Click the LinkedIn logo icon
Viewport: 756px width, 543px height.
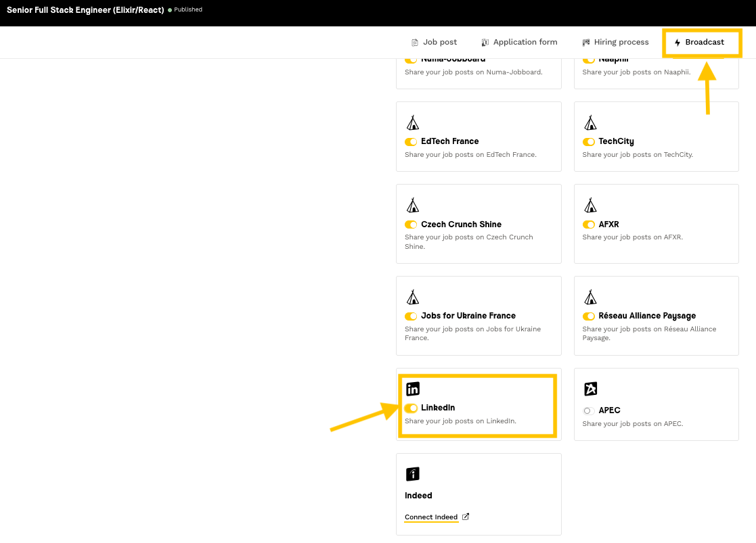pyautogui.click(x=412, y=389)
